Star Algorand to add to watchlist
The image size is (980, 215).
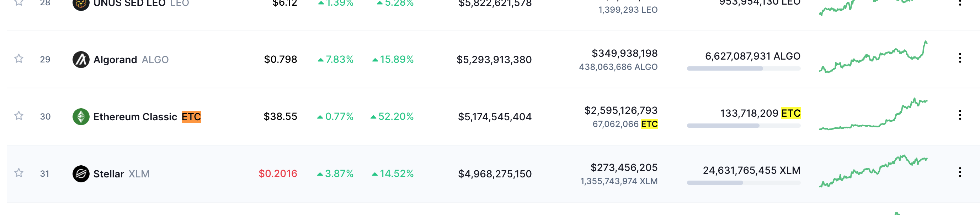coord(18,59)
